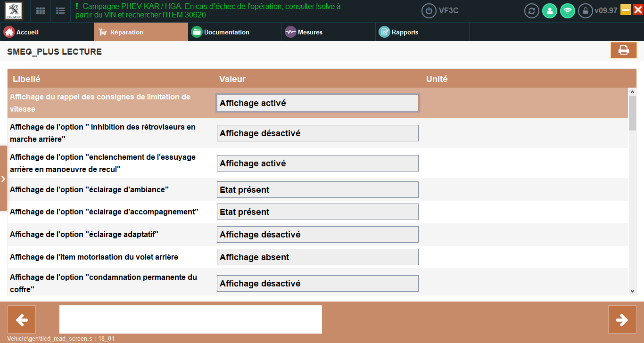The height and width of the screenshot is (343, 644).
Task: Click the padlock unlock icon
Action: point(586,11)
